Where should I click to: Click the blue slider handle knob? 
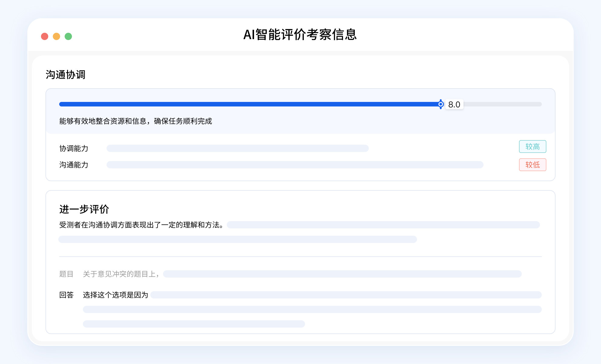click(x=441, y=104)
